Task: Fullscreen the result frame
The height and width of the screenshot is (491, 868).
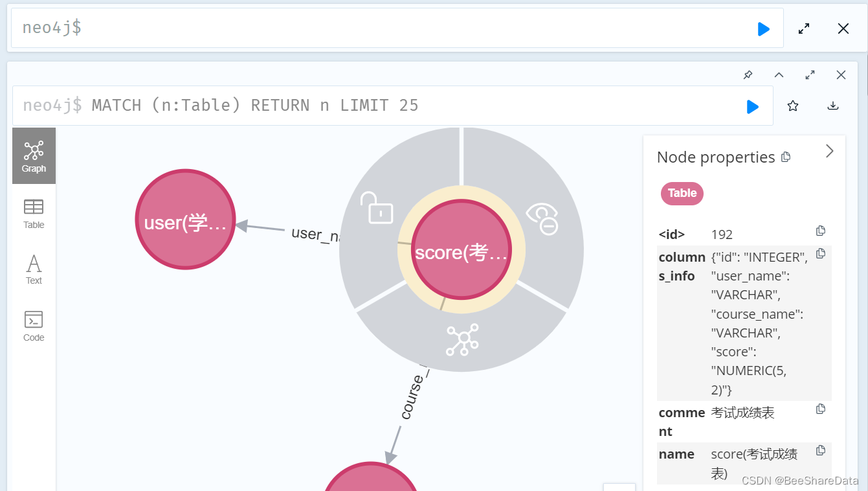Action: point(810,75)
